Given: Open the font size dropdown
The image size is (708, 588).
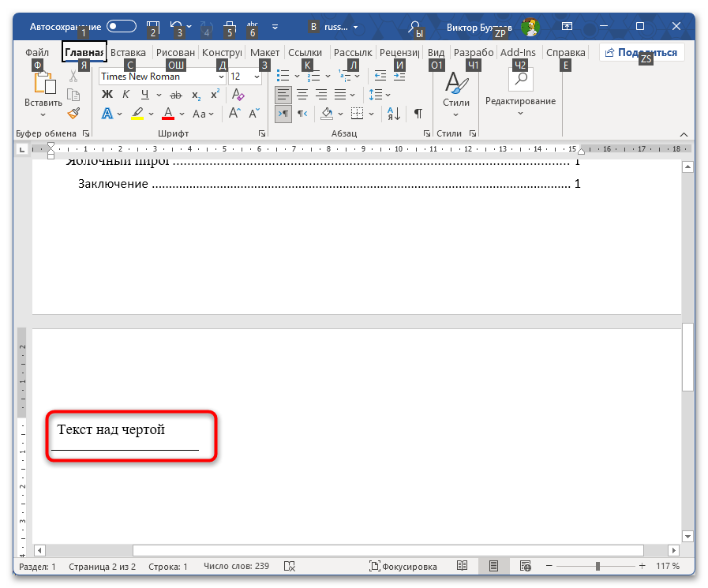Looking at the screenshot, I should [257, 77].
